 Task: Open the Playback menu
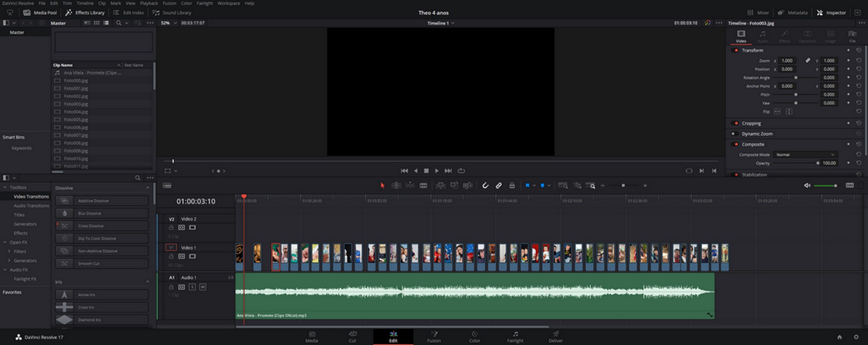149,3
